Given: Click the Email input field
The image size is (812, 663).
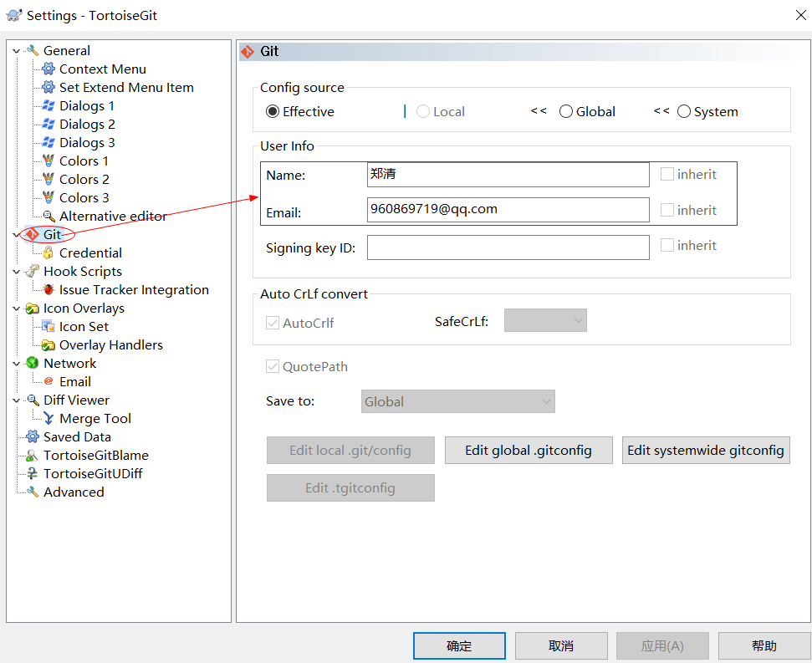Looking at the screenshot, I should [508, 210].
